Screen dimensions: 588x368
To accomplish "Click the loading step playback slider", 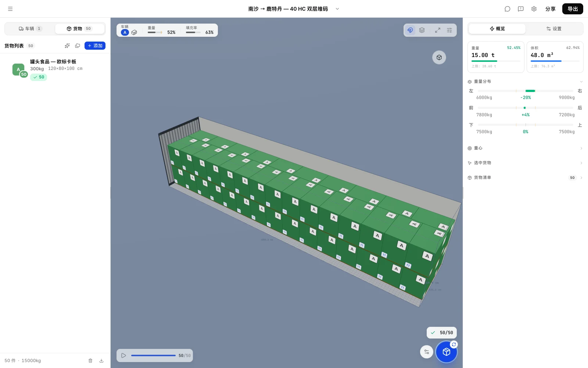I will 153,355.
